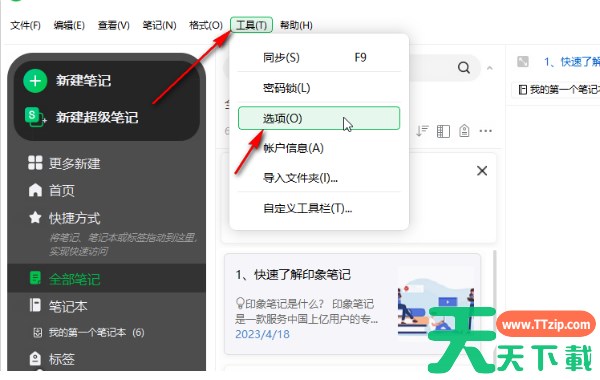Open the 笔记(N) menu
The width and height of the screenshot is (600, 380).
pos(159,25)
